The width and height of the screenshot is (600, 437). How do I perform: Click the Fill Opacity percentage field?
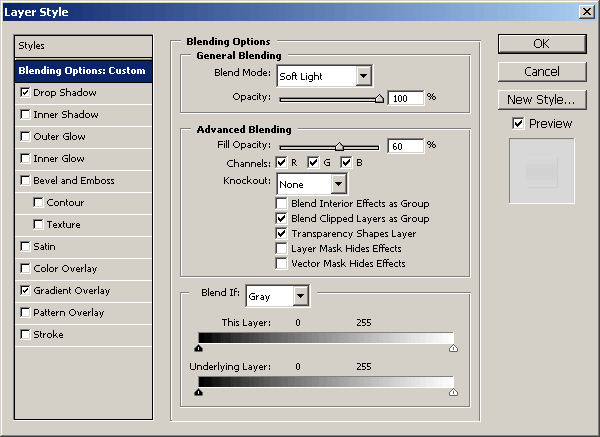(x=406, y=146)
